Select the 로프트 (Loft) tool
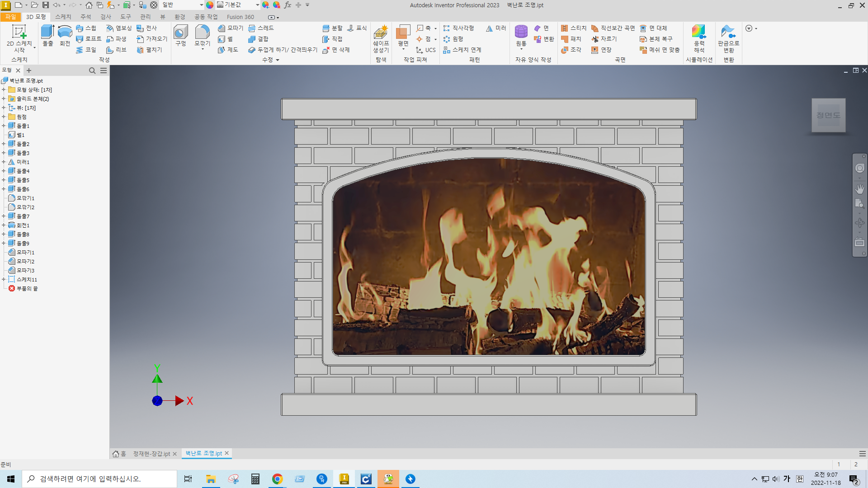Image resolution: width=868 pixels, height=488 pixels. [x=88, y=39]
